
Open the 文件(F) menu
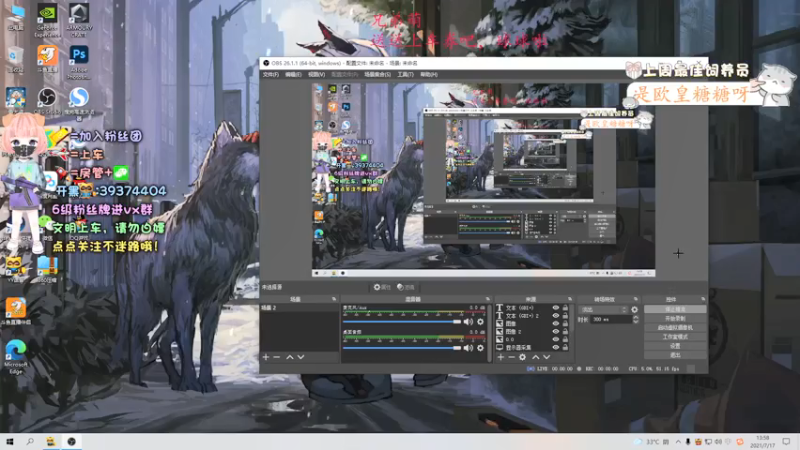[271, 74]
